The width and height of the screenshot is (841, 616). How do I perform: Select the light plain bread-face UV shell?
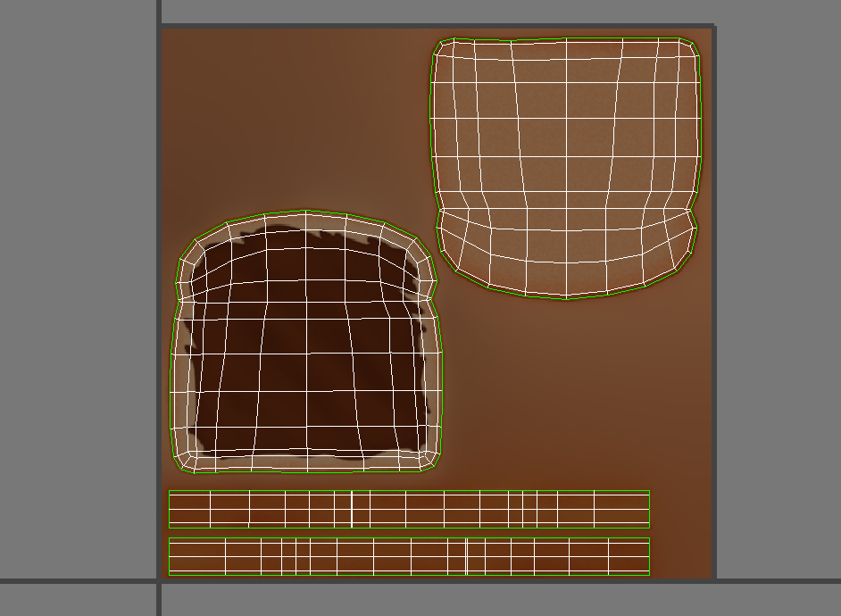click(x=566, y=168)
